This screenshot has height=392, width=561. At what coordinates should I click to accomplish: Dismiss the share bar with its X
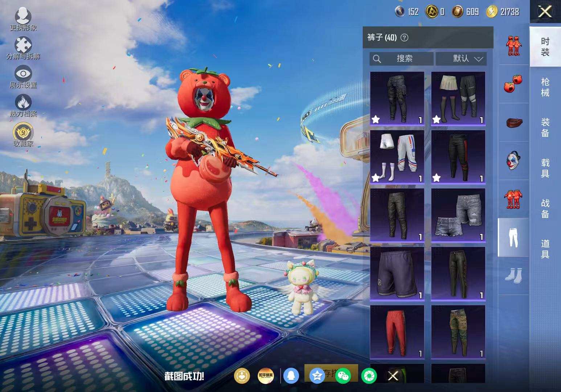[x=393, y=376]
